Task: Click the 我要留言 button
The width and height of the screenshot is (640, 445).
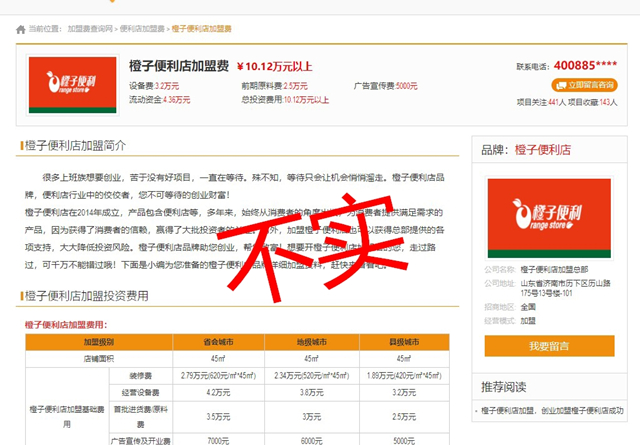Action: (x=549, y=346)
